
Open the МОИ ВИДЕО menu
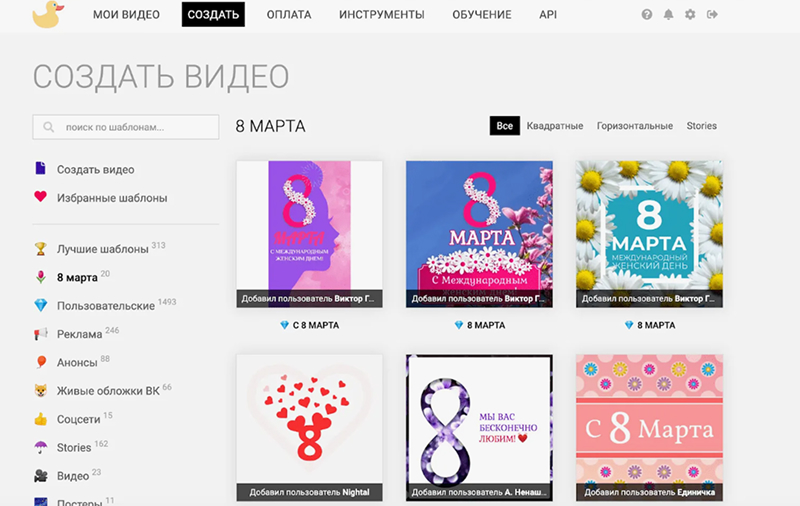point(126,15)
